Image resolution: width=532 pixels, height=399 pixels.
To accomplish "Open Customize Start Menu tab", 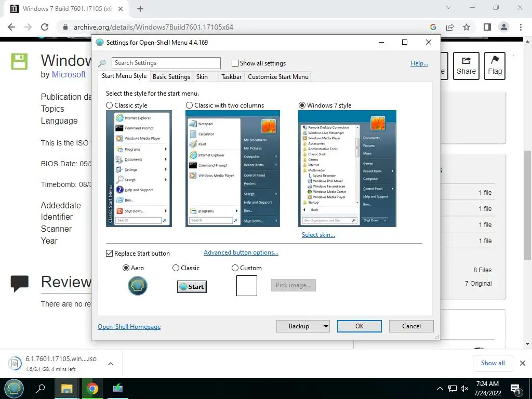I will tap(278, 77).
